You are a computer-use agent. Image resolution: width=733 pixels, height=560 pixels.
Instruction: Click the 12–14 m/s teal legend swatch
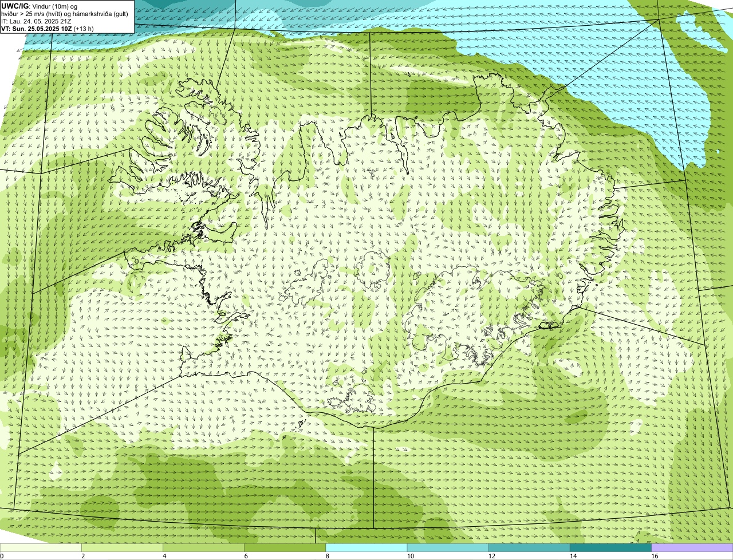click(529, 547)
